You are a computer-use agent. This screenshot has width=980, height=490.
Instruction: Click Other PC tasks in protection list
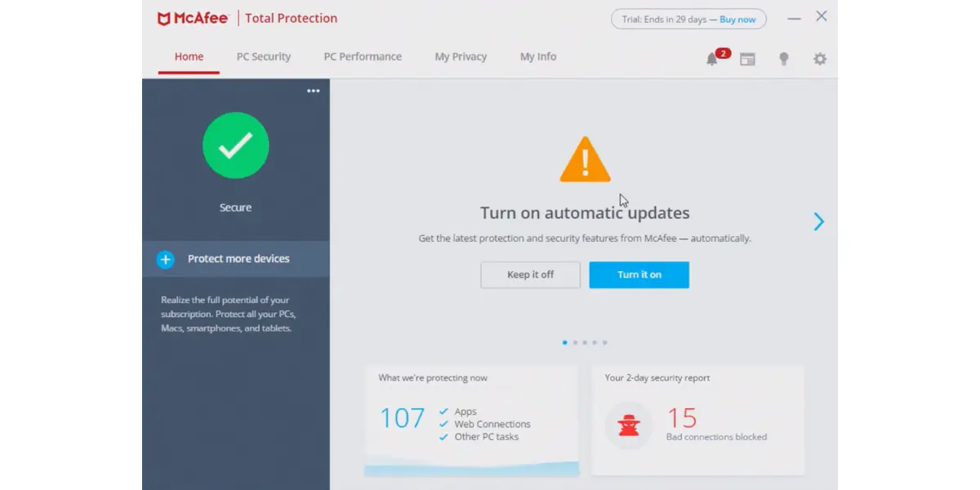pyautogui.click(x=487, y=437)
